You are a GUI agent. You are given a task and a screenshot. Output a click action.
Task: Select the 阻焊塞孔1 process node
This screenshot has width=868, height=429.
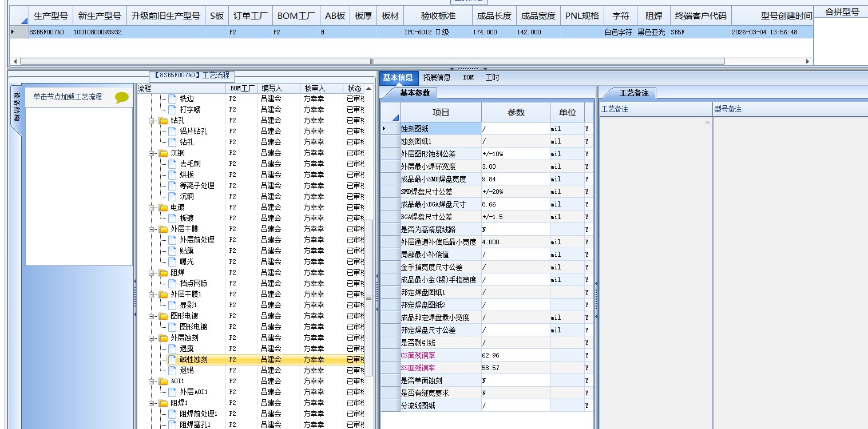(x=195, y=425)
